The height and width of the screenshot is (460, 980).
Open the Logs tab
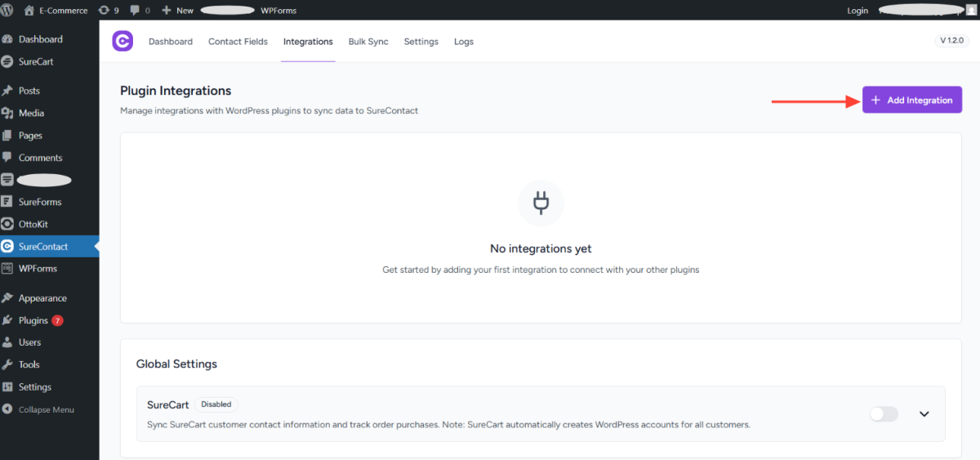coord(464,42)
